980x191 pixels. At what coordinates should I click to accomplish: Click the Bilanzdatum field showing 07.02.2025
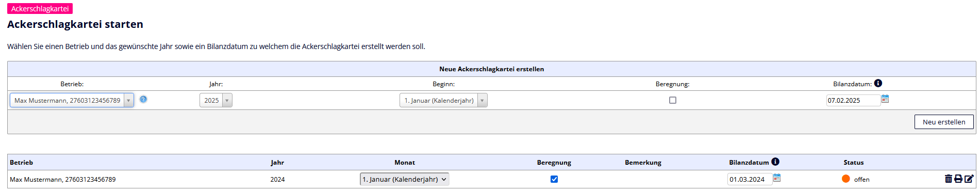853,100
